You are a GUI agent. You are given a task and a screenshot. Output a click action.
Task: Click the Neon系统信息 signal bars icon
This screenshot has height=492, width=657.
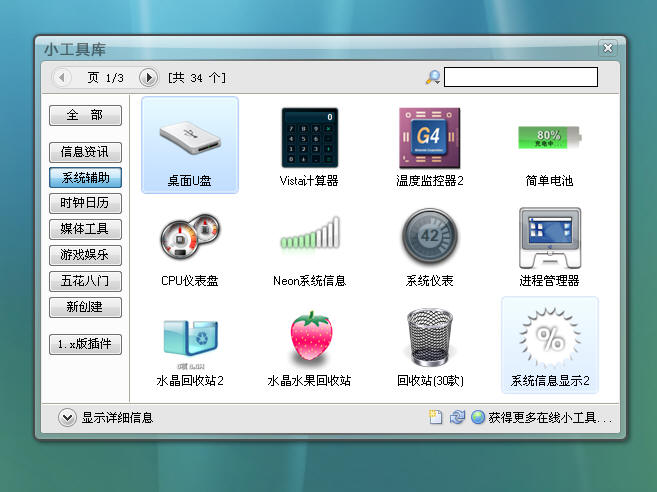[309, 238]
